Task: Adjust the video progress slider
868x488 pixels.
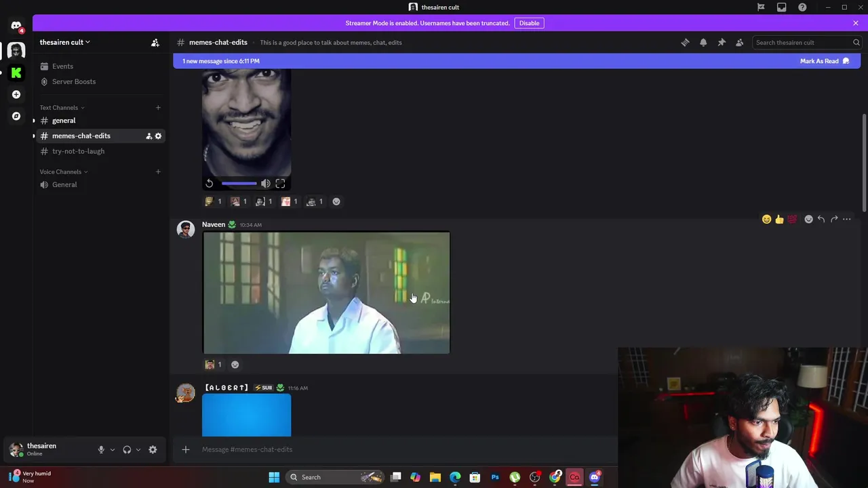Action: click(239, 184)
